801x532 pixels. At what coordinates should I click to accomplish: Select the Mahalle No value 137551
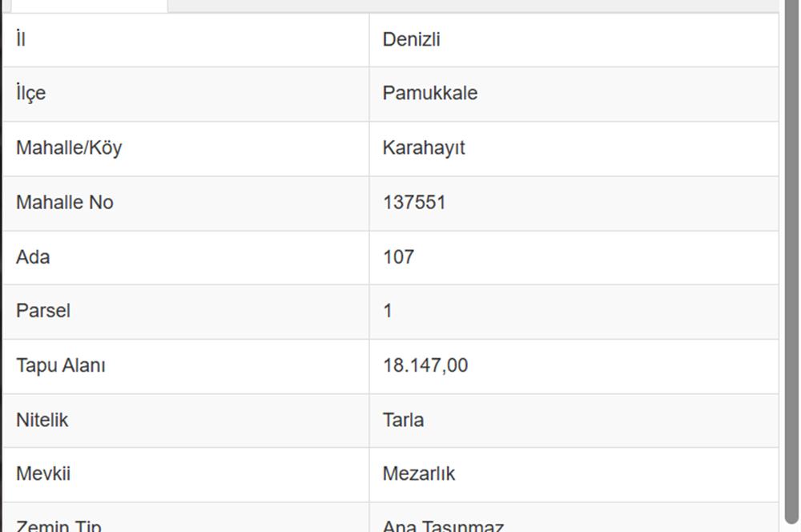tap(414, 203)
